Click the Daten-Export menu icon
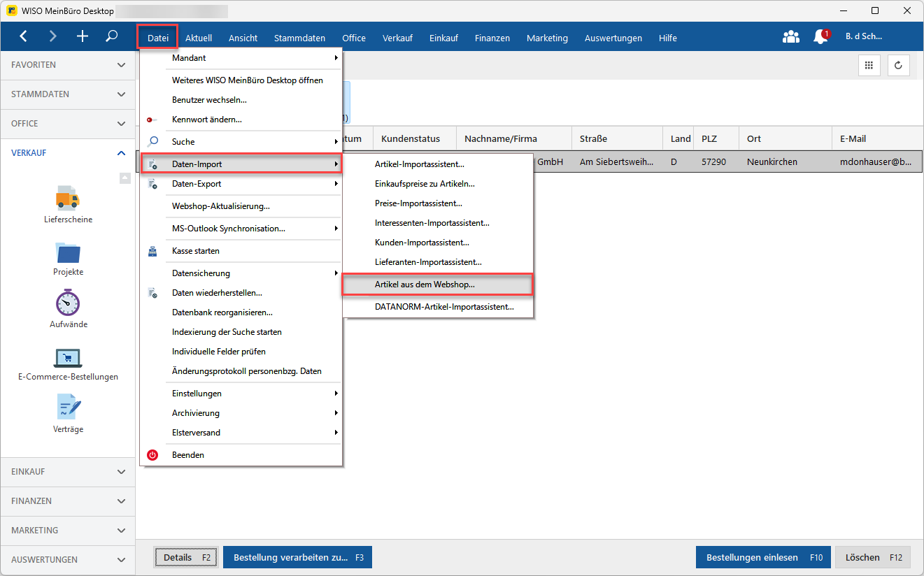924x576 pixels. pyautogui.click(x=152, y=184)
